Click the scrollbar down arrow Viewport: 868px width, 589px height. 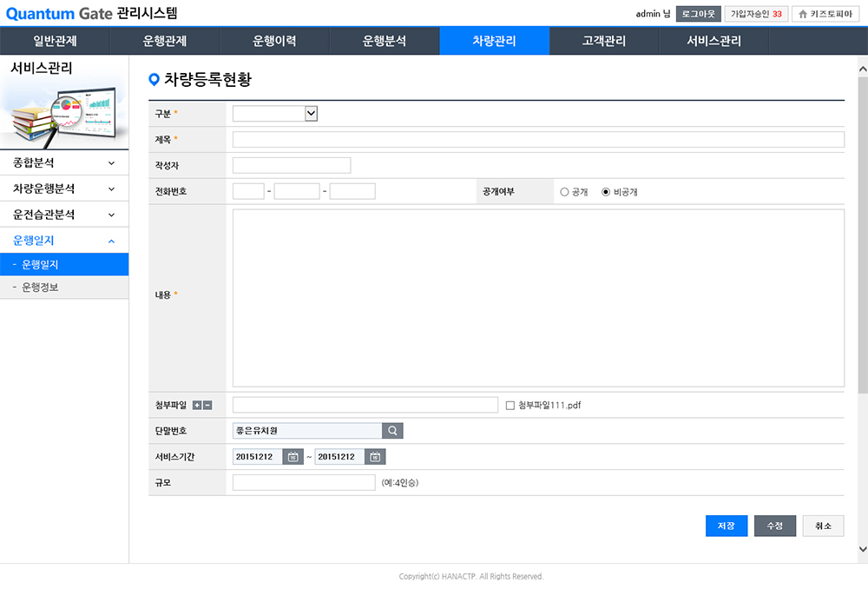tap(863, 549)
